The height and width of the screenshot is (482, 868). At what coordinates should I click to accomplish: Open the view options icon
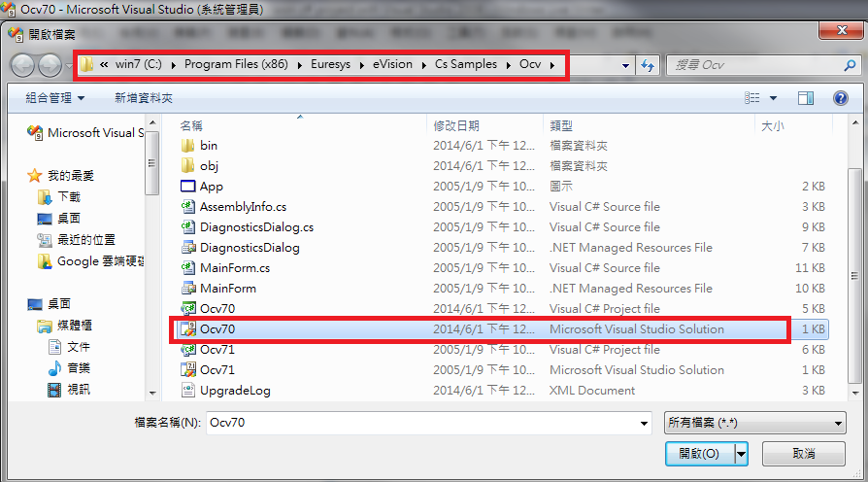(x=751, y=98)
